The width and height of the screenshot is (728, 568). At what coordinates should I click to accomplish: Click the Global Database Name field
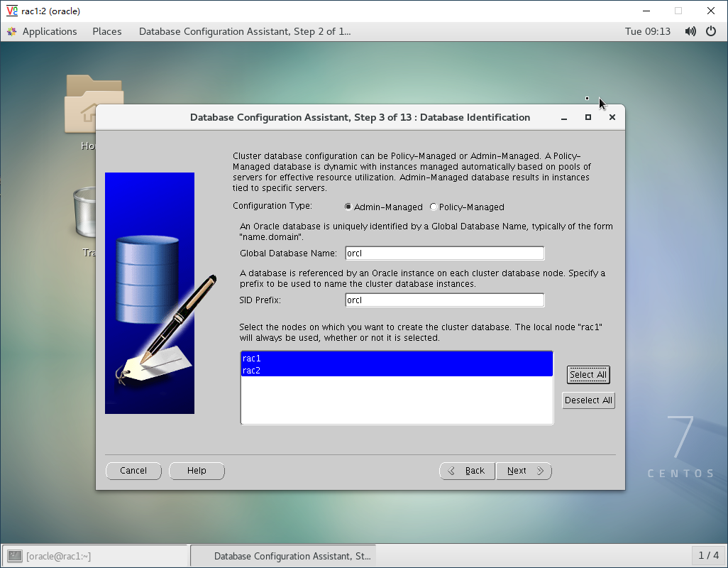tap(444, 253)
